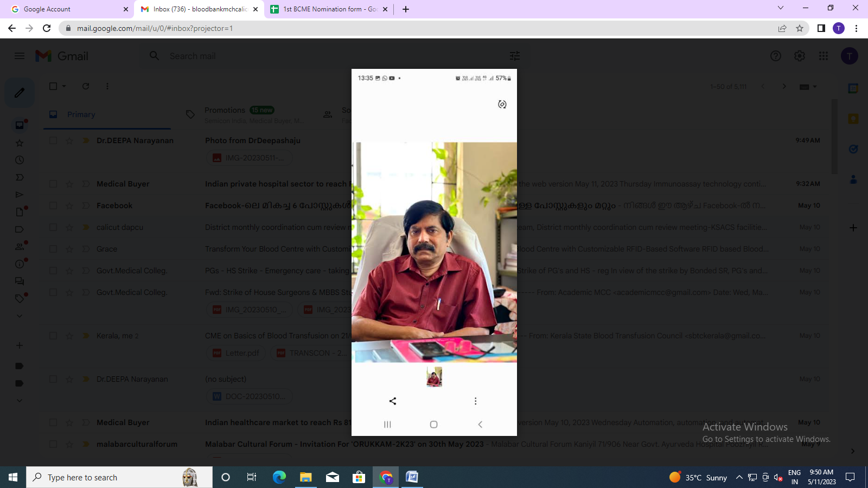
Task: Select checkbox for first Medical Buyer email
Action: pos(53,184)
